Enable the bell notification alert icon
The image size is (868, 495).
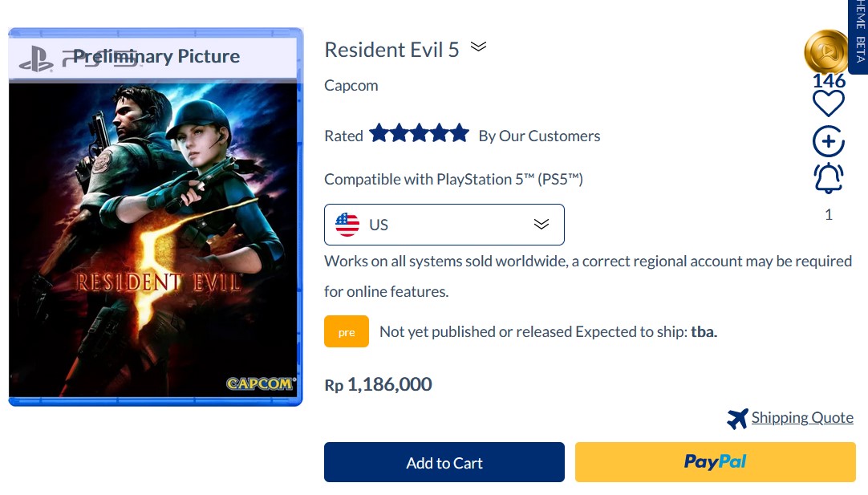[828, 178]
